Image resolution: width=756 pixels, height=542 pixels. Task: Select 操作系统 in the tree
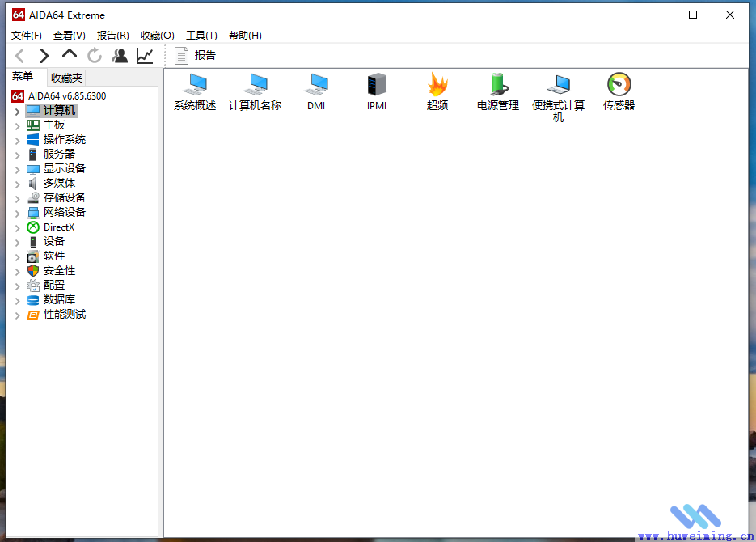coord(57,139)
